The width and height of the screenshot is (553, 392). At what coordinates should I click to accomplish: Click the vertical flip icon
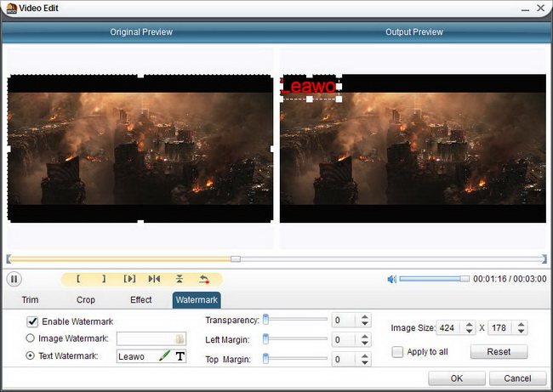tap(180, 279)
